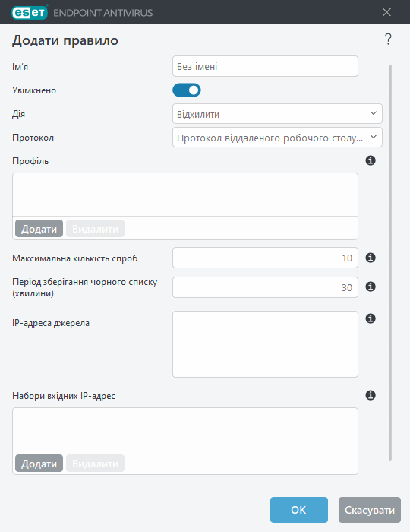
Task: Show info for Набори вхідних IP-адрес
Action: pos(371,395)
